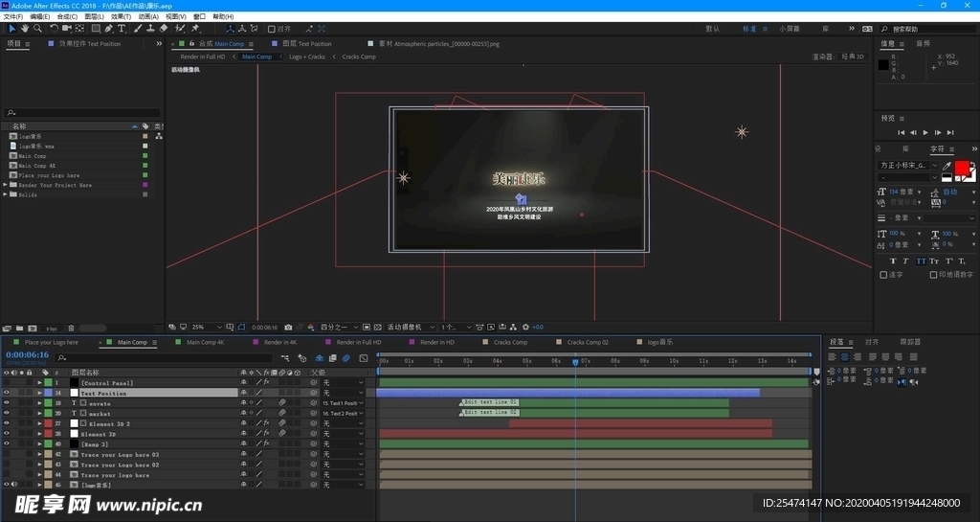Click the Logo + Cracks breadcrumb link

coord(307,57)
